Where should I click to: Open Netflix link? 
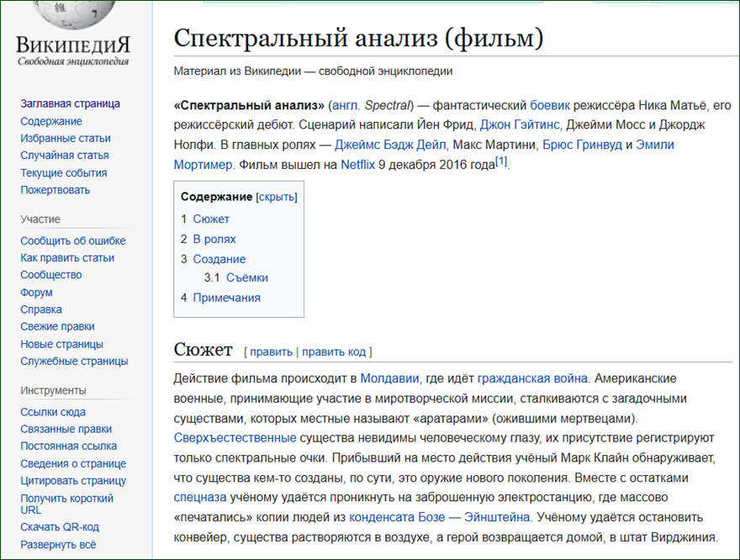[357, 165]
